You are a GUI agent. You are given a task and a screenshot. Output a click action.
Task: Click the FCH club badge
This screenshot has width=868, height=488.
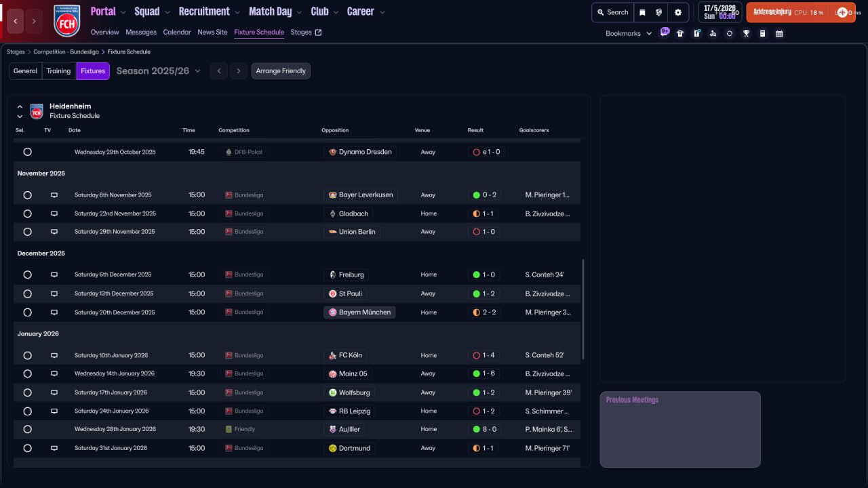tap(66, 20)
